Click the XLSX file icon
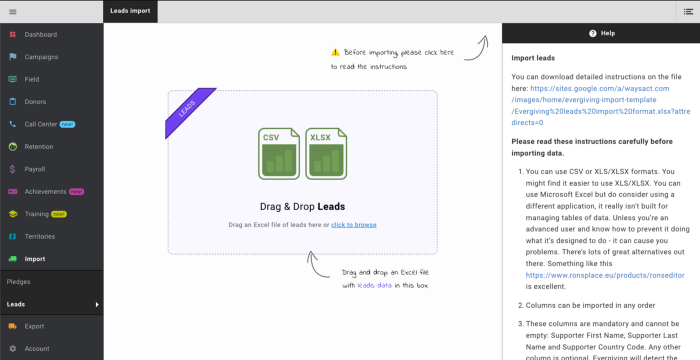700x360 pixels. click(326, 154)
